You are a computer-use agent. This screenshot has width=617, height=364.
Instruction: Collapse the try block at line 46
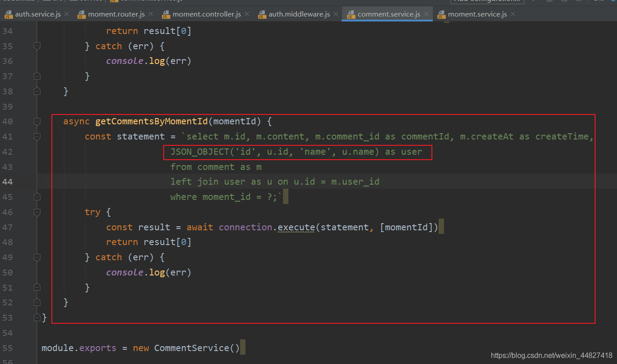(x=37, y=212)
